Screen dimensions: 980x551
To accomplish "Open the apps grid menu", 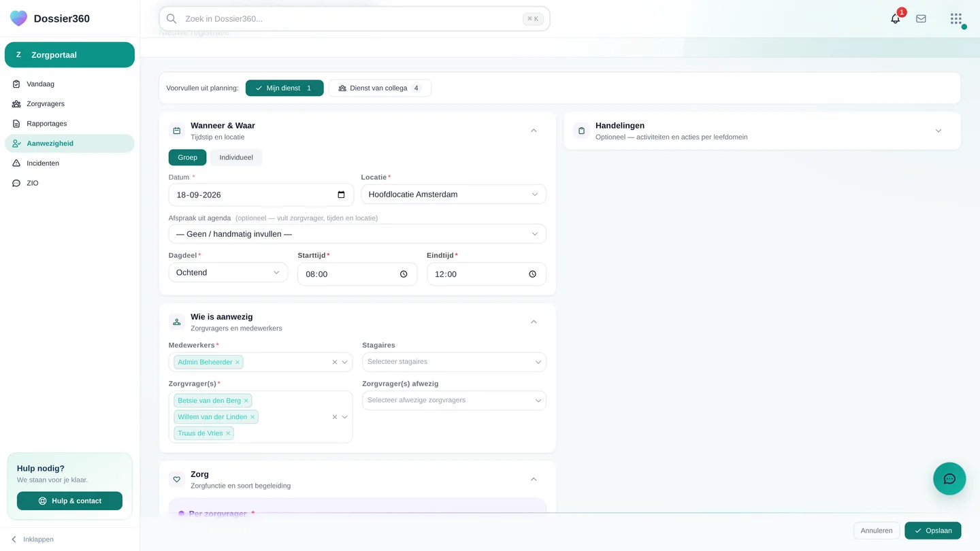I will [x=956, y=19].
